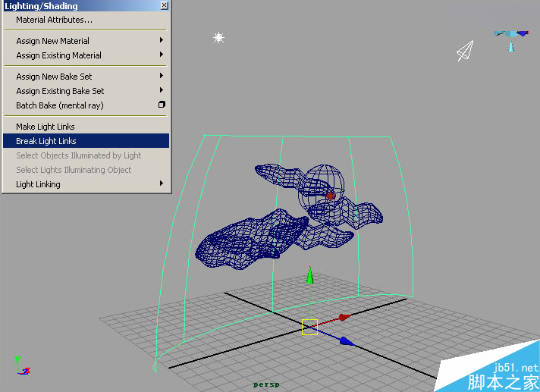The height and width of the screenshot is (392, 540).
Task: Choose Make Light Links
Action: tap(86, 127)
